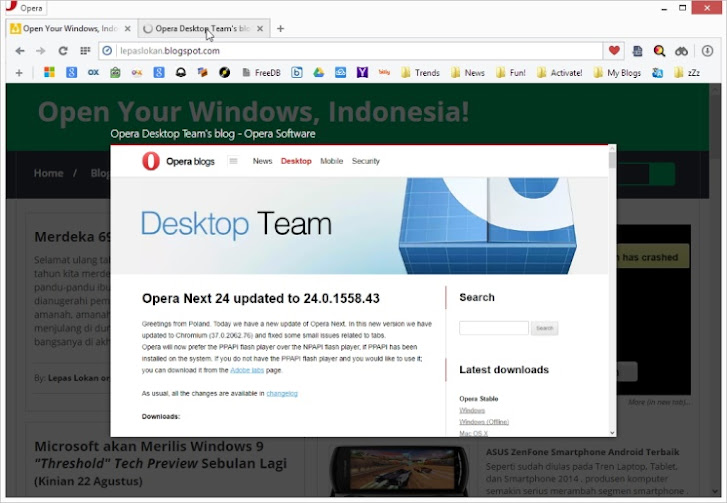
Task: Click the Windows download link under Opera Stable
Action: (472, 410)
